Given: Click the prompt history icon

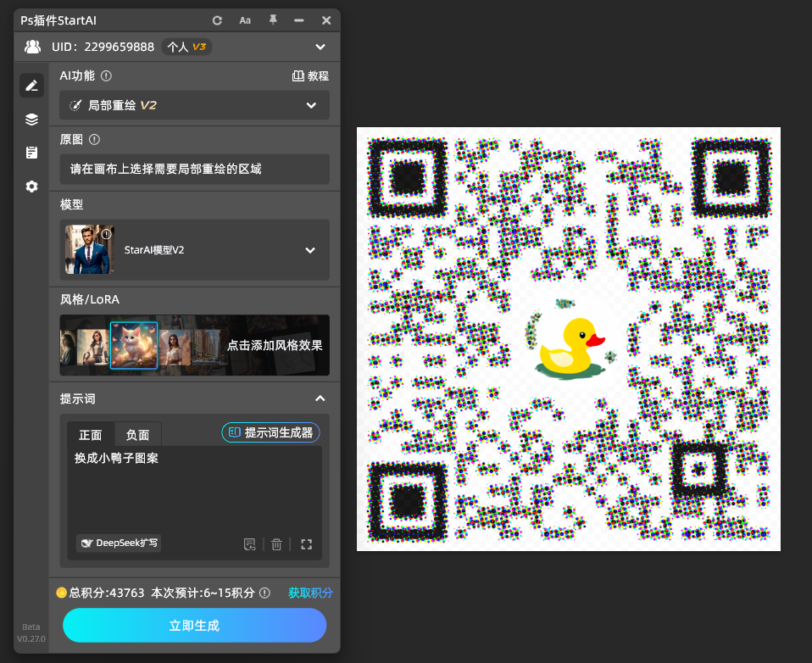Looking at the screenshot, I should [249, 543].
